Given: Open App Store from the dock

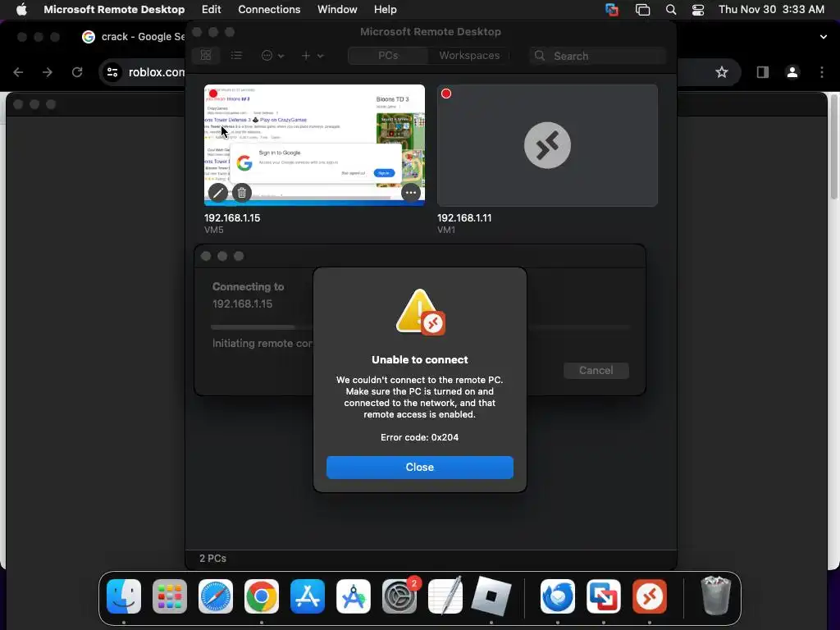Looking at the screenshot, I should (x=308, y=596).
